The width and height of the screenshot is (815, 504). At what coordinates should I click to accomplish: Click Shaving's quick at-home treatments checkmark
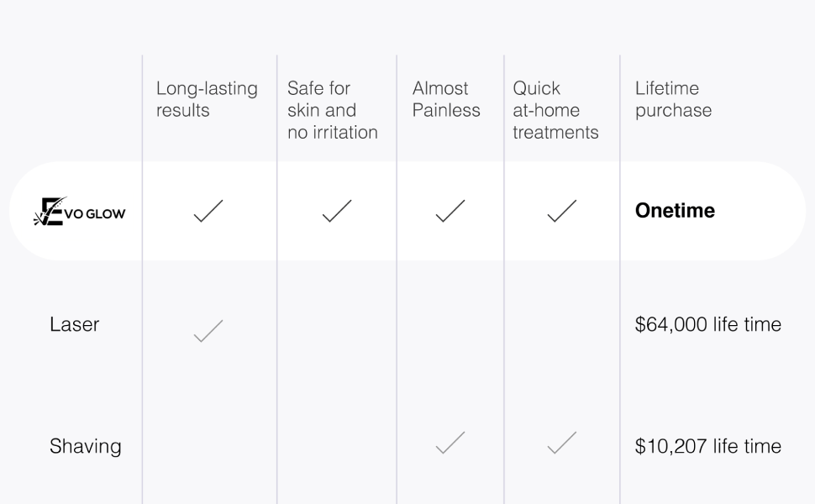562,443
